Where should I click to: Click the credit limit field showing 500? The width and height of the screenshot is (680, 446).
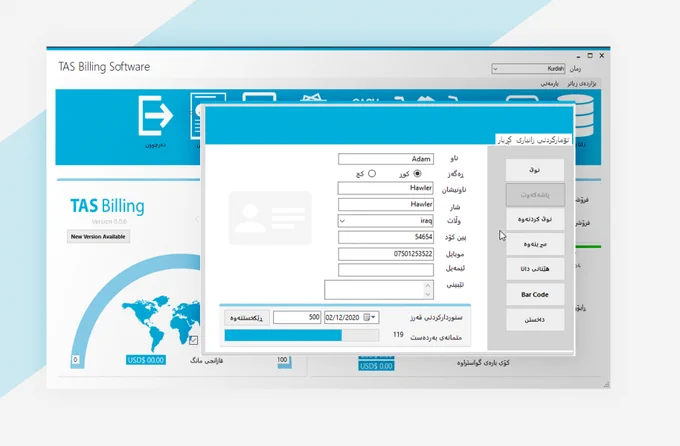click(297, 318)
